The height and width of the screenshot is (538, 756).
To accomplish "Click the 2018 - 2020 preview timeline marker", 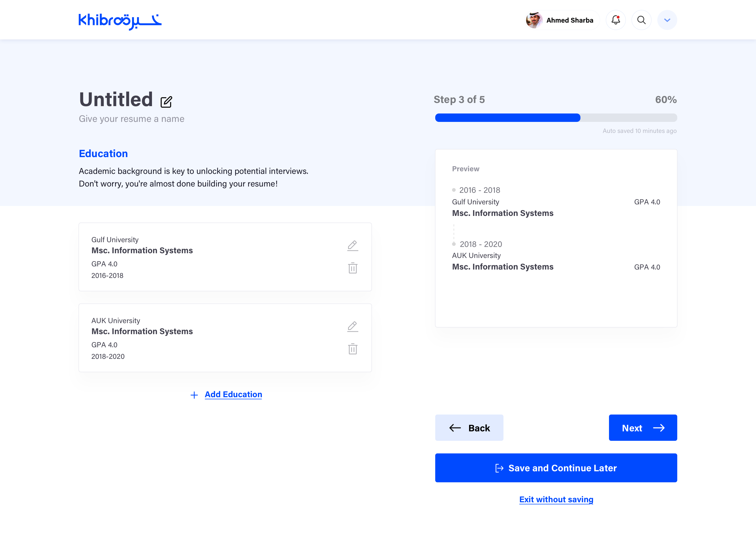I will pyautogui.click(x=454, y=244).
